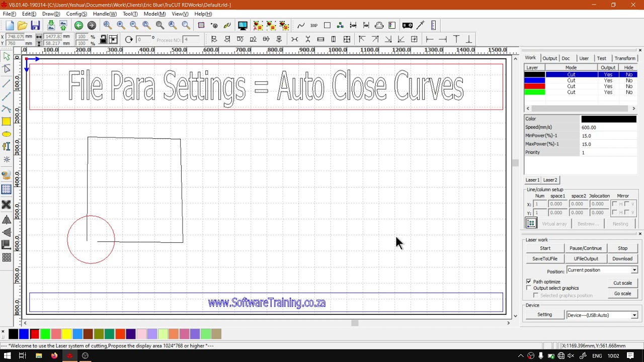Click the array layout icon beside Virtual array

click(531, 224)
